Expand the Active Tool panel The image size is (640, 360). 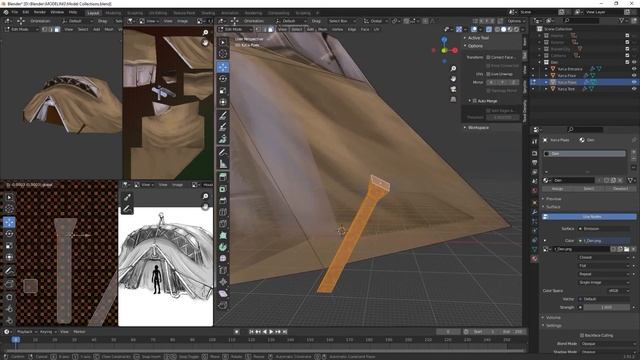(478, 38)
